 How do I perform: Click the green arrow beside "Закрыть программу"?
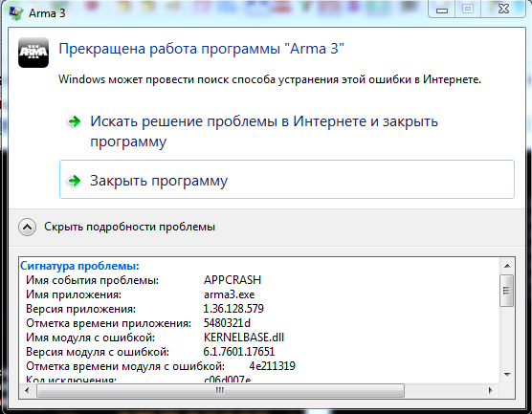pyautogui.click(x=75, y=181)
